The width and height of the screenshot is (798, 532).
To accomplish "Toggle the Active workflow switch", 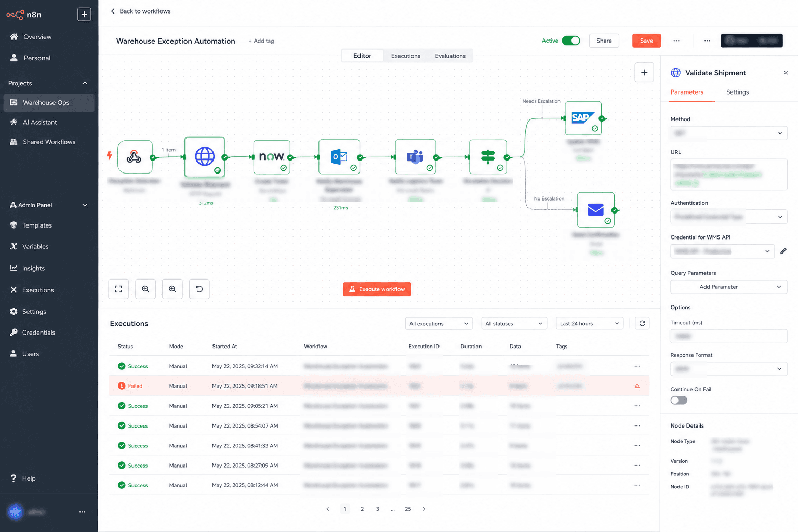I will (571, 41).
